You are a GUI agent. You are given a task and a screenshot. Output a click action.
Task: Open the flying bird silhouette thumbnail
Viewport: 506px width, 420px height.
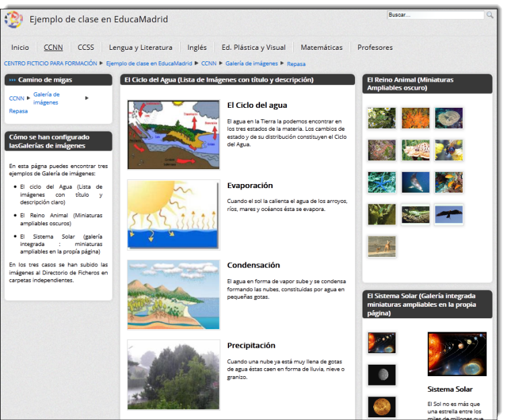[x=449, y=214]
